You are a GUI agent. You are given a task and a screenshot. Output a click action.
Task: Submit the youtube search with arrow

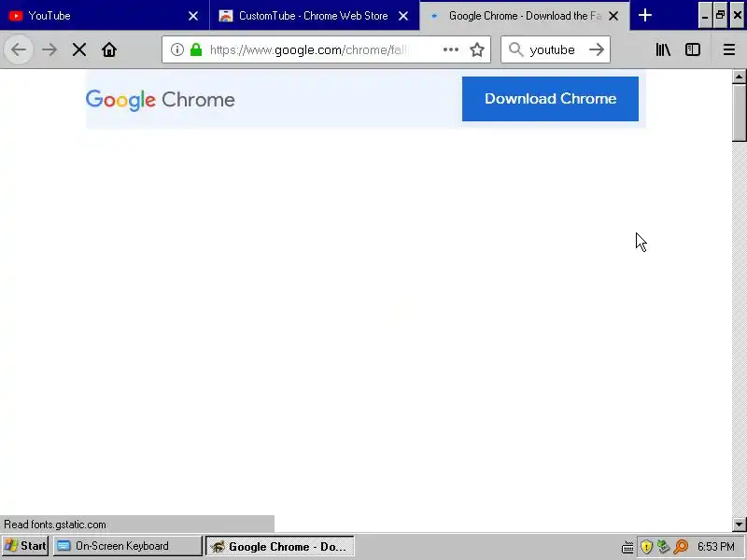[x=597, y=49]
